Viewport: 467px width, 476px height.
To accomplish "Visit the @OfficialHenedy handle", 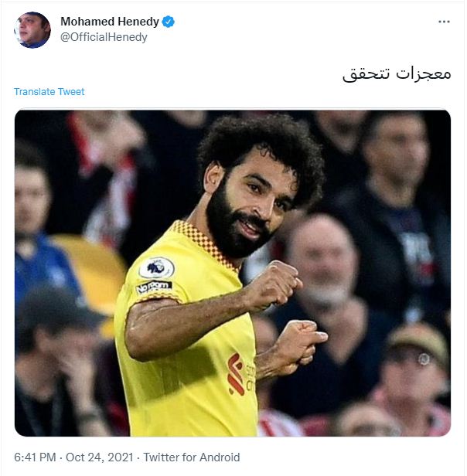I will tap(104, 37).
